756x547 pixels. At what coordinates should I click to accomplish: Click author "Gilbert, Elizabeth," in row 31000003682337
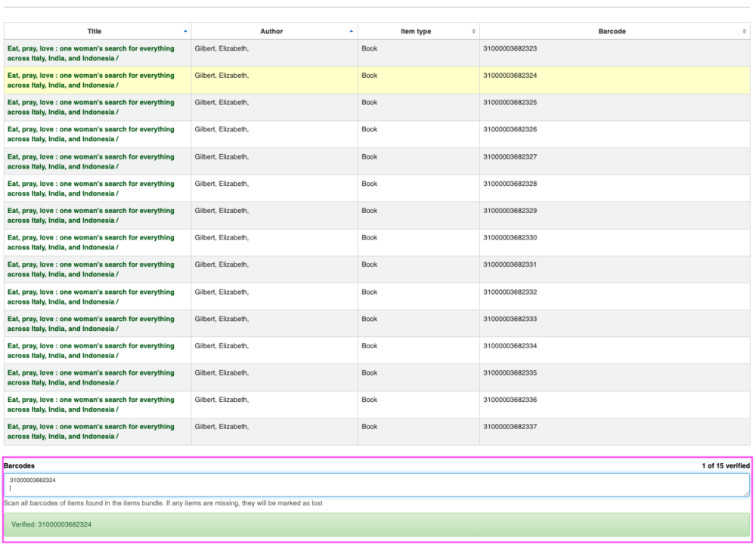point(222,428)
